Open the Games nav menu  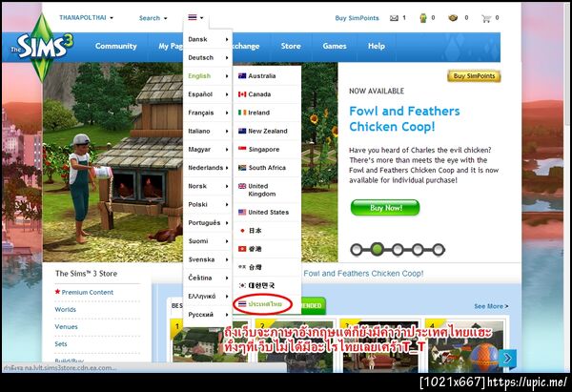pyautogui.click(x=335, y=46)
